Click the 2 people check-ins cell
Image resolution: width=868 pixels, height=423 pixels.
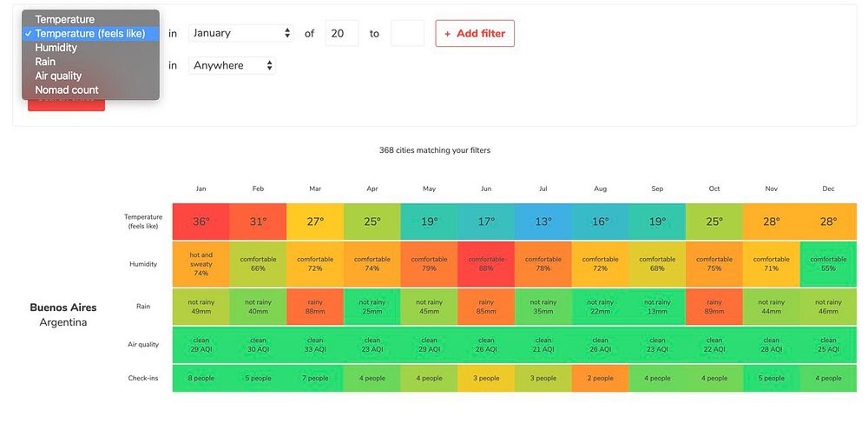[600, 378]
